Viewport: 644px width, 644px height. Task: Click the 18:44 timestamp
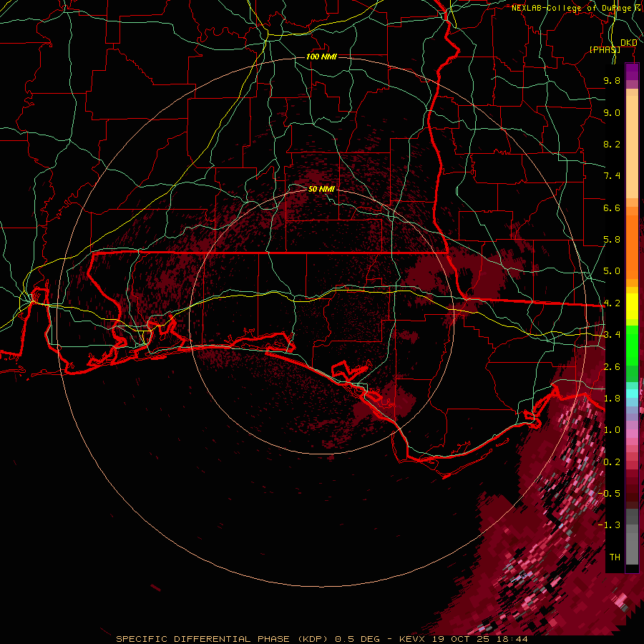click(513, 639)
